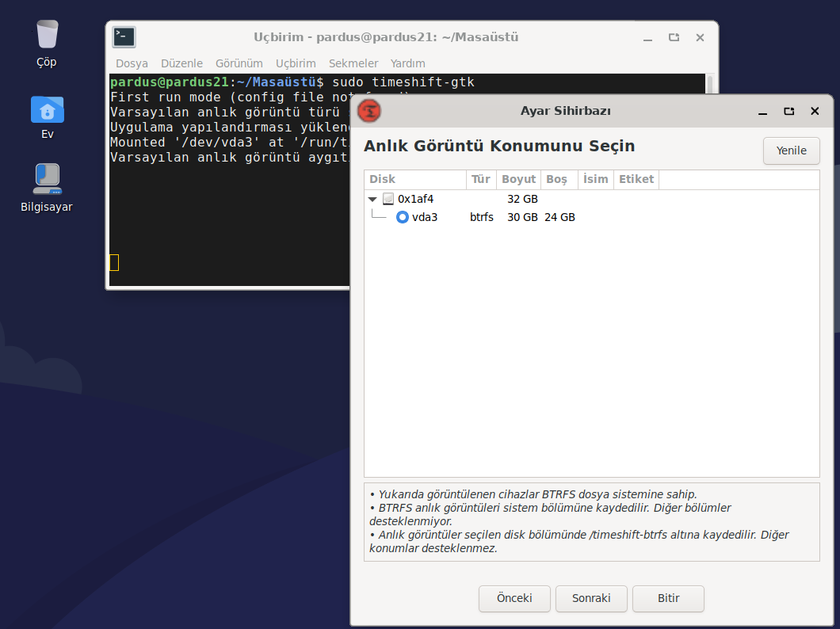The image size is (840, 629).
Task: Sort by the Boş column header
Action: (559, 179)
